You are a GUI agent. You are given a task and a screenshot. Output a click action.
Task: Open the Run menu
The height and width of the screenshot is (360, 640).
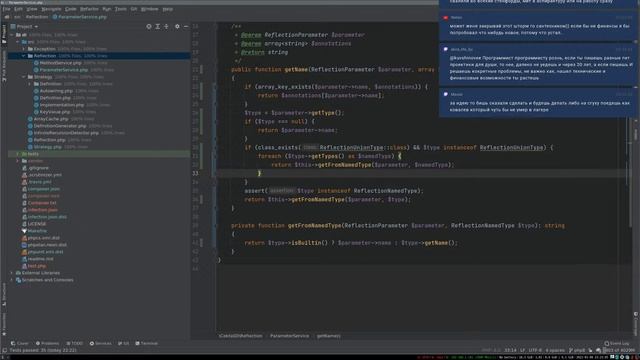pos(107,9)
